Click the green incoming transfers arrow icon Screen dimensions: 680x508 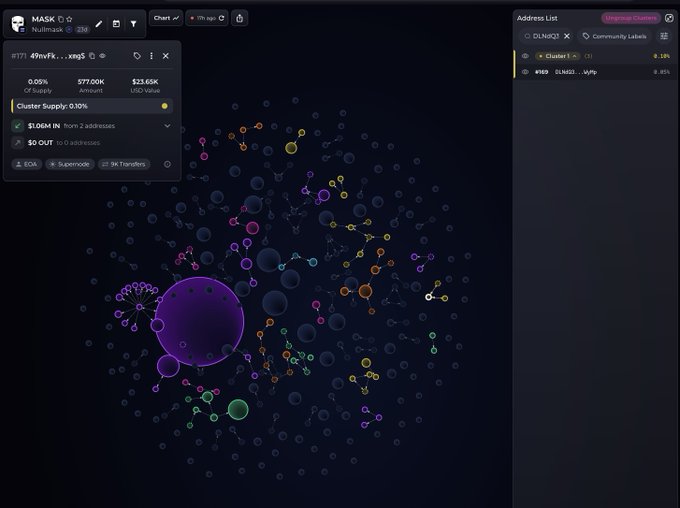pyautogui.click(x=18, y=126)
